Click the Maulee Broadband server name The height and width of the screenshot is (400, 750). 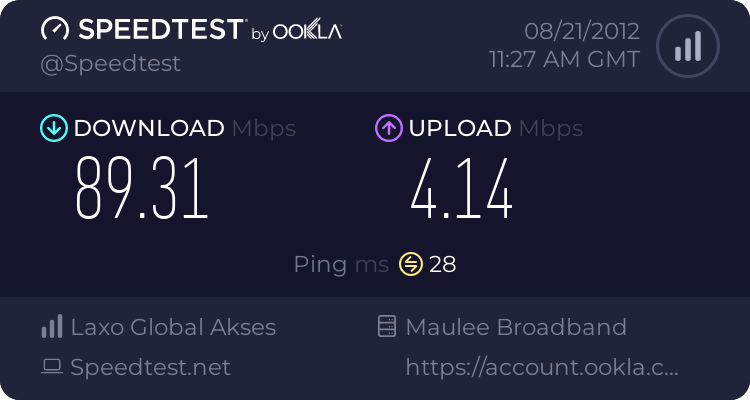[516, 327]
